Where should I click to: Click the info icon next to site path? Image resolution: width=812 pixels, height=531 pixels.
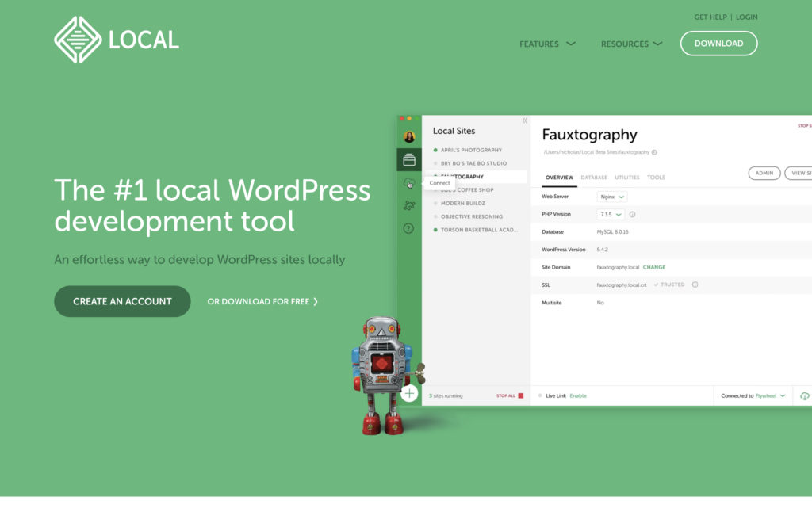[x=654, y=152]
